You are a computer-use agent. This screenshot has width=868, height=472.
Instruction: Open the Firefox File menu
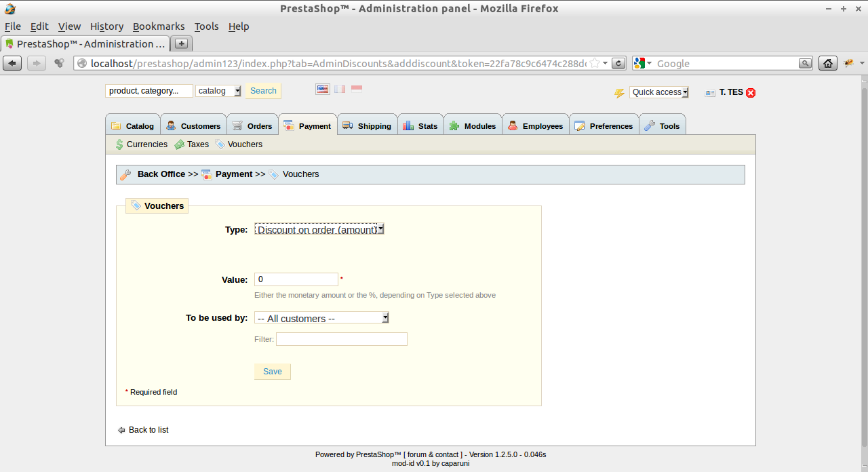pos(13,26)
